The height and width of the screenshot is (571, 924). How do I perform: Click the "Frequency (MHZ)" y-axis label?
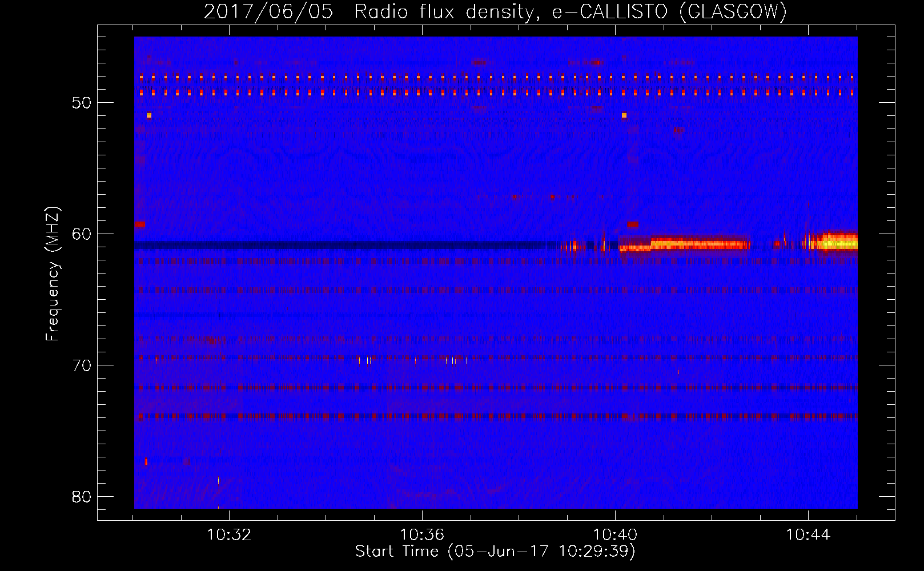point(53,274)
